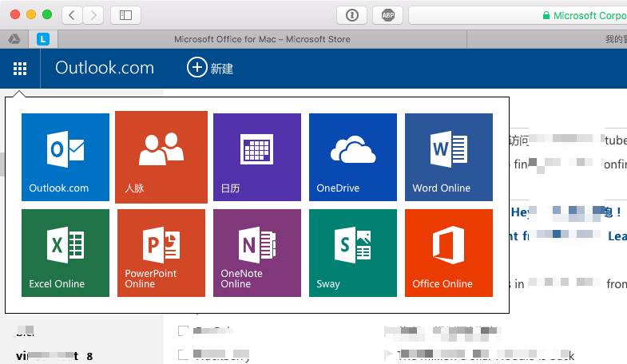Open the Calendar (日历) tile
Image resolution: width=627 pixels, height=364 pixels.
[x=257, y=157]
